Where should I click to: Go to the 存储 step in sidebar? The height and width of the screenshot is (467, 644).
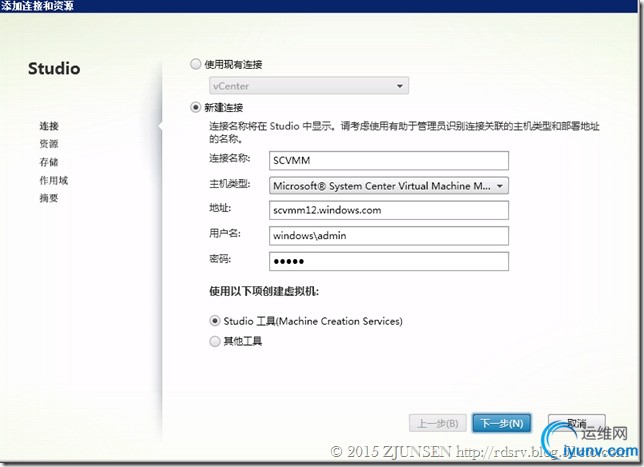(49, 162)
